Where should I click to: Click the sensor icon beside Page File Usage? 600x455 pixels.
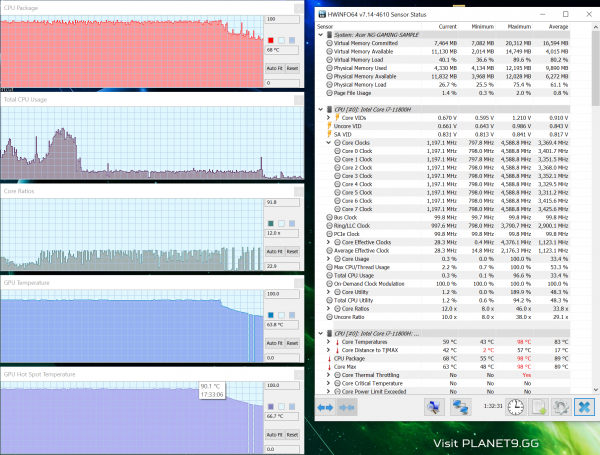click(x=329, y=93)
